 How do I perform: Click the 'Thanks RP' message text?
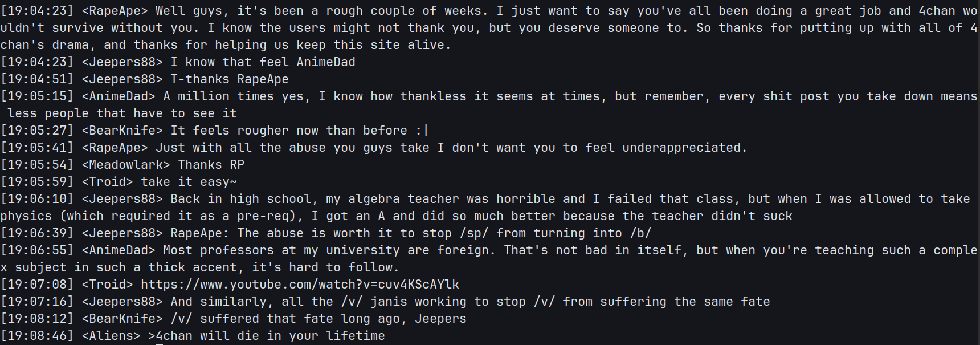pyautogui.click(x=211, y=165)
